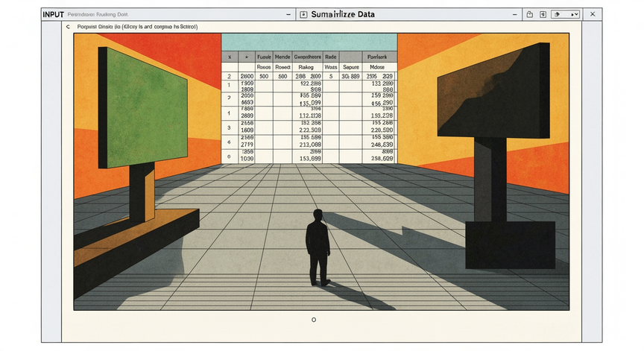Click the Rosed subheader cell
This screenshot has width=644, height=351.
tap(282, 67)
